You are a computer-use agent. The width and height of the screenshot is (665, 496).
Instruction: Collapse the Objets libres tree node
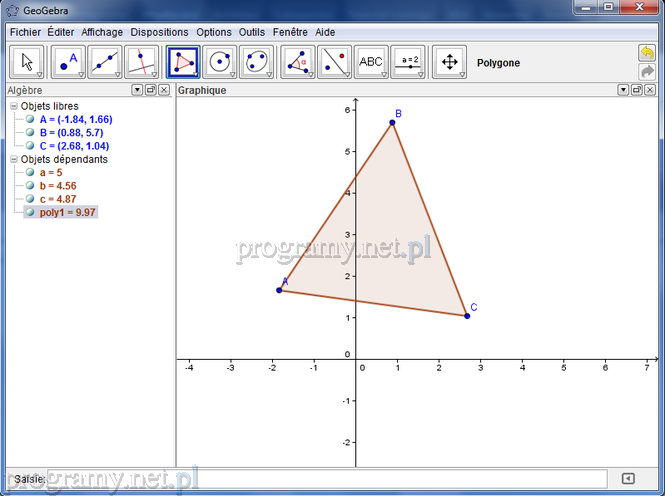coord(13,106)
